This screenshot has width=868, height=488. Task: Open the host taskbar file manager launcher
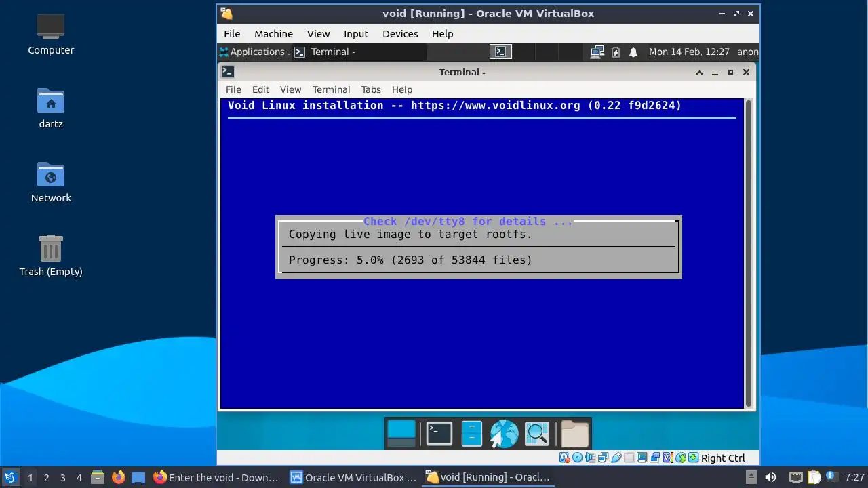click(x=98, y=478)
